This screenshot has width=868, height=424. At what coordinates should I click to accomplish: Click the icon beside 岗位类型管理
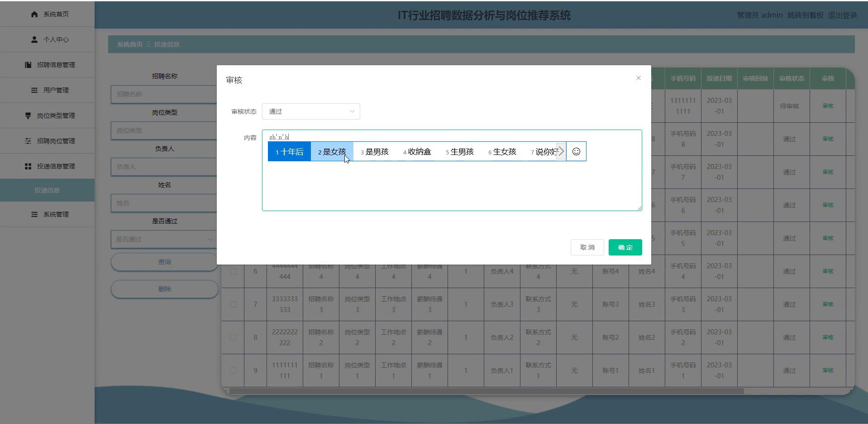[28, 116]
